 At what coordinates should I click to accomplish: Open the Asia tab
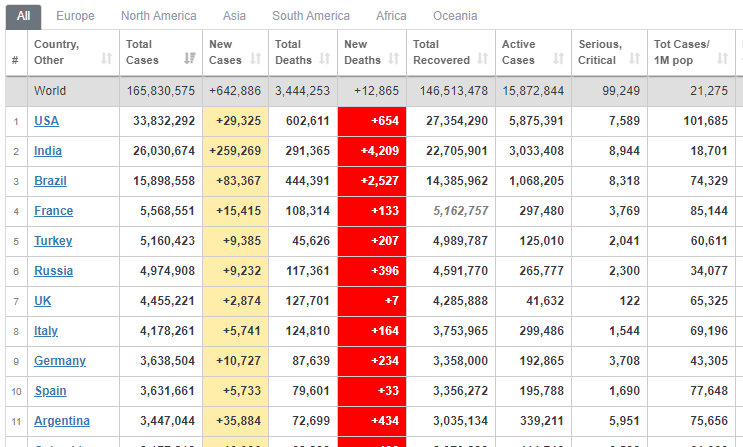[235, 16]
